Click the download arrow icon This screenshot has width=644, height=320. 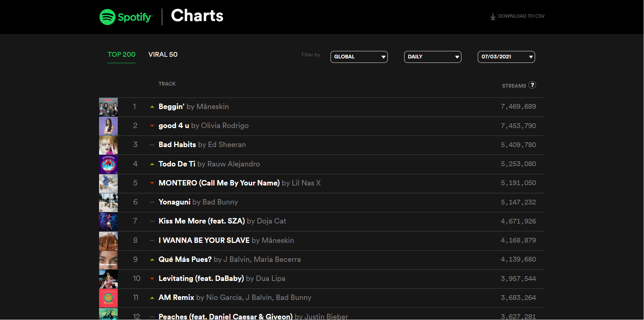(493, 17)
